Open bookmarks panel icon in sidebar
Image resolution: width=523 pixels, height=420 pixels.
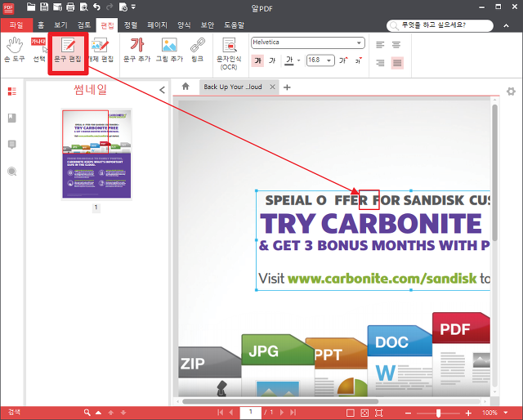tap(12, 118)
